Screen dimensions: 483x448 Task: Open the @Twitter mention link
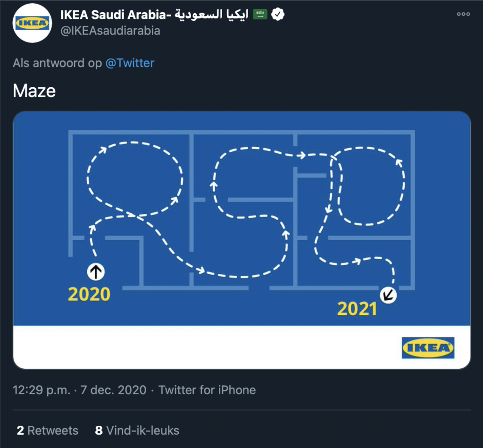tap(130, 63)
